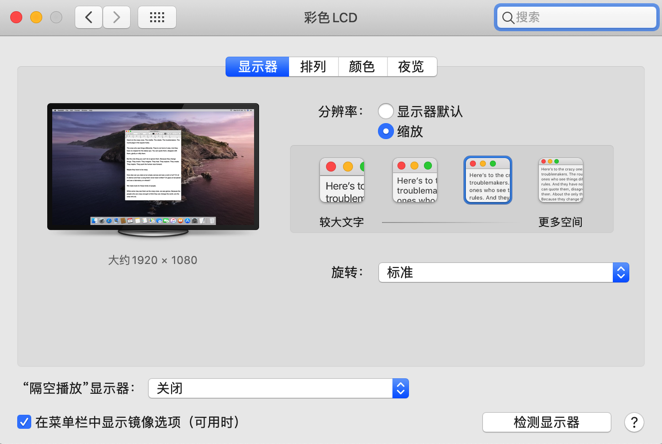Viewport: 662px width, 444px height.
Task: Open help with the question mark button
Action: tap(634, 422)
